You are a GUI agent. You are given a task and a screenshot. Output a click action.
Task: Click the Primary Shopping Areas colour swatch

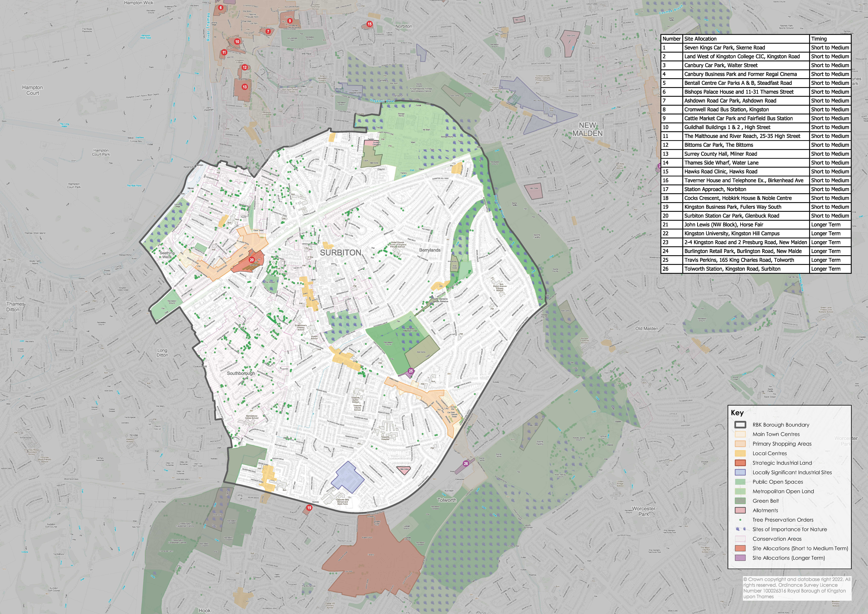[740, 444]
